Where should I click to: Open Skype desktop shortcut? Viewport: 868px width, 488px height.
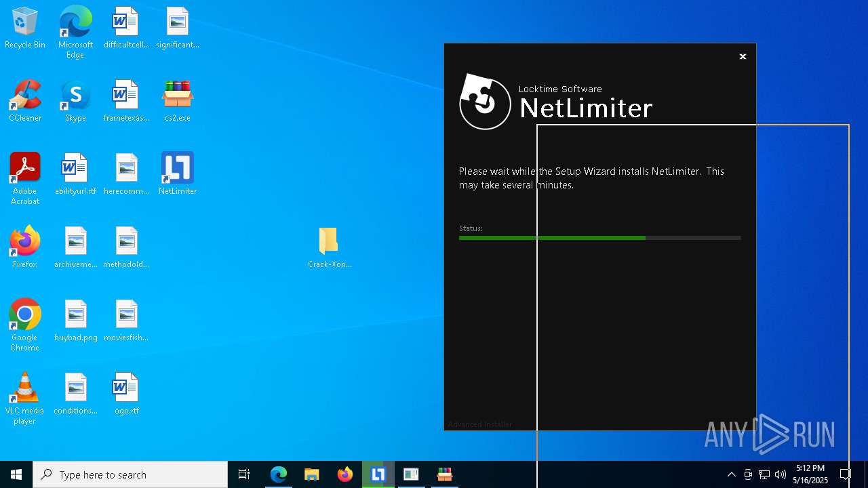click(75, 102)
